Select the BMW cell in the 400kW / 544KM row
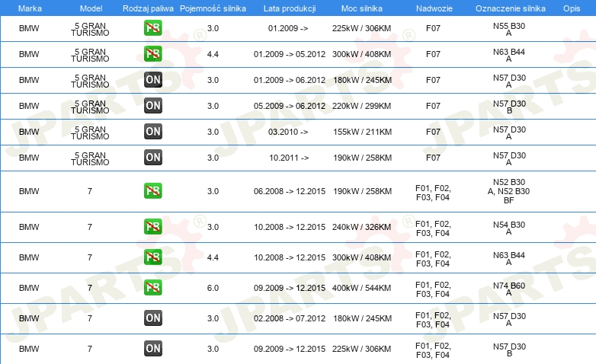 (x=29, y=288)
